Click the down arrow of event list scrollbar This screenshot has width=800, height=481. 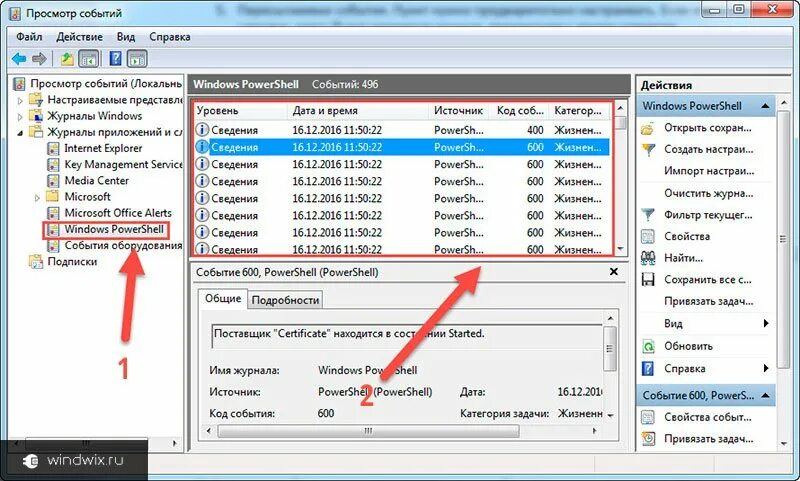[620, 249]
